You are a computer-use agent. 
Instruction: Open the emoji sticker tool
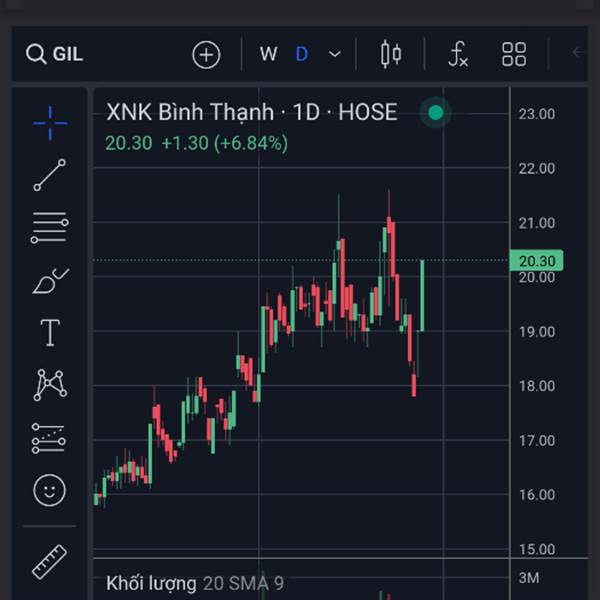click(49, 490)
